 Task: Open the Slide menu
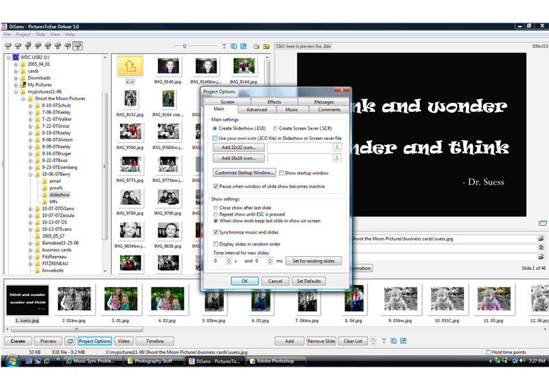tap(40, 34)
